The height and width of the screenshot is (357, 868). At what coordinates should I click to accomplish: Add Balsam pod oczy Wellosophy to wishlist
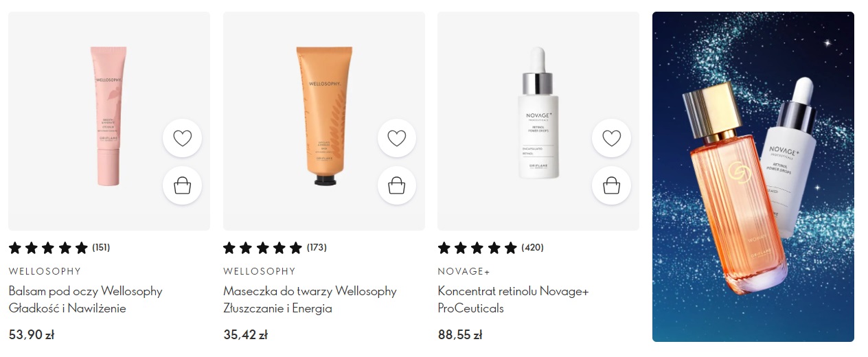[182, 139]
